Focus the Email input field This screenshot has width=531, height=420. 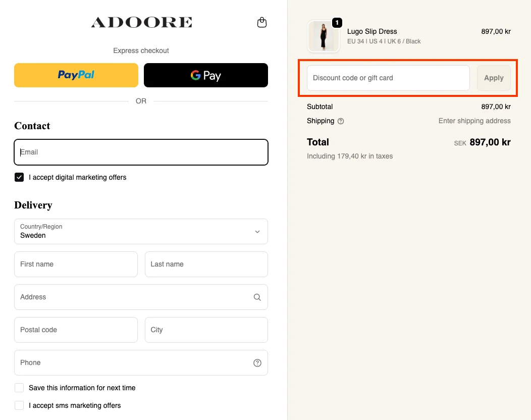[x=141, y=152]
